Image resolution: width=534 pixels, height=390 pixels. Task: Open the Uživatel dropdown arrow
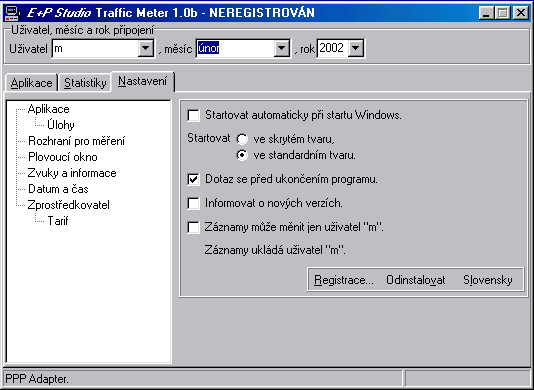click(x=145, y=48)
